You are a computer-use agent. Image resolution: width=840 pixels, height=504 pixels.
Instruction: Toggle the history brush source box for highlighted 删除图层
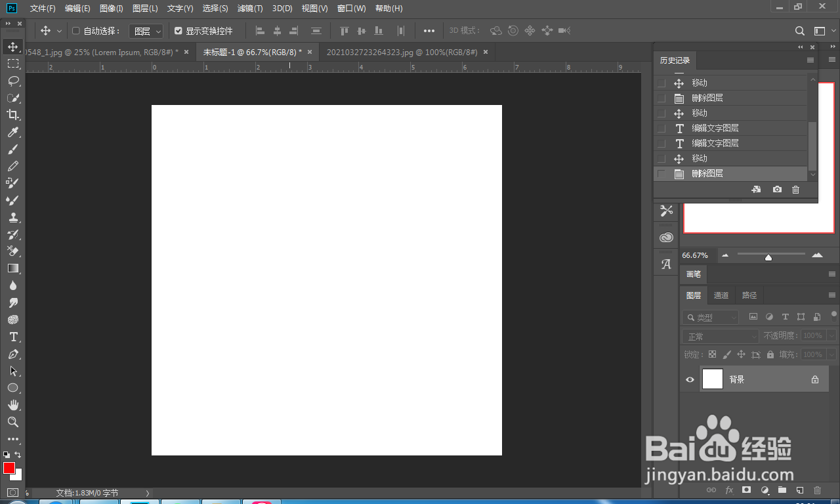[x=661, y=174]
